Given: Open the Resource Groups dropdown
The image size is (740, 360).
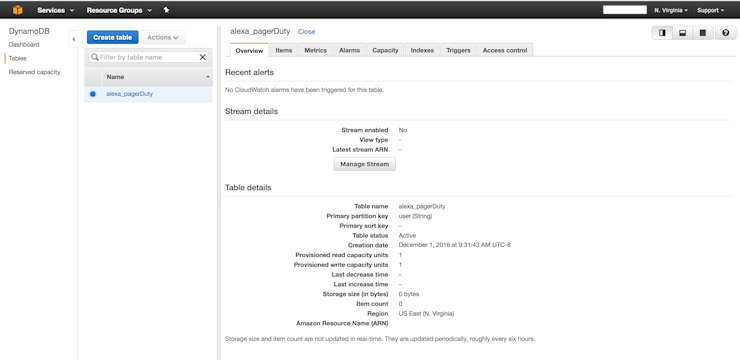Looking at the screenshot, I should click(119, 10).
